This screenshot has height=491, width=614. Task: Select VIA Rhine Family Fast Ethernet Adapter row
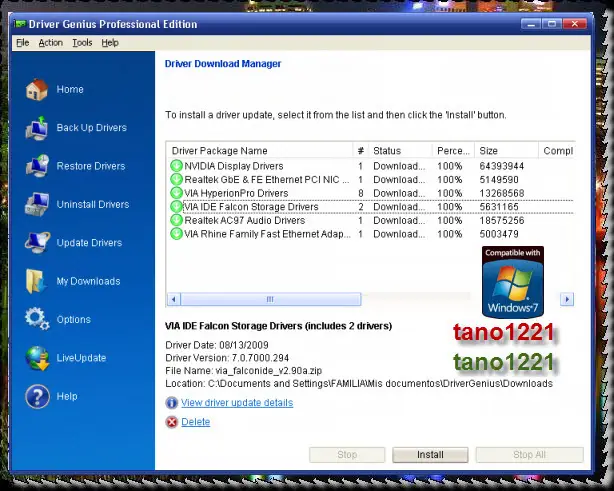370,234
